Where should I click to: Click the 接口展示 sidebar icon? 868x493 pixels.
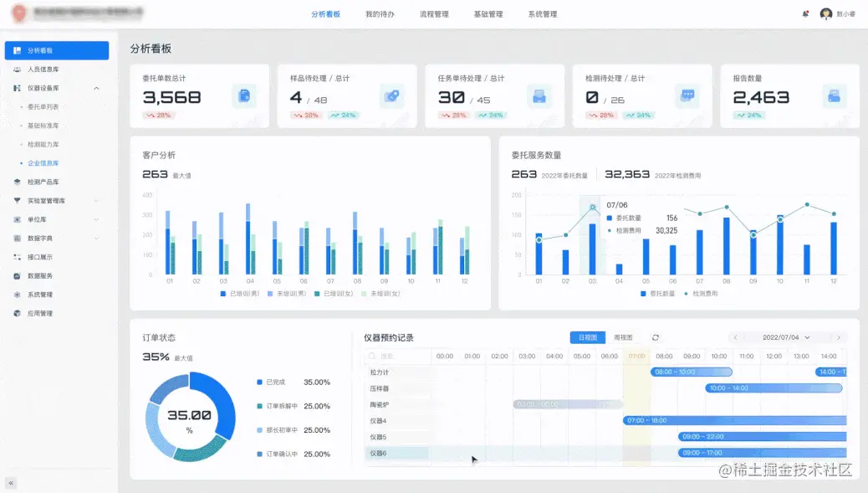18,257
